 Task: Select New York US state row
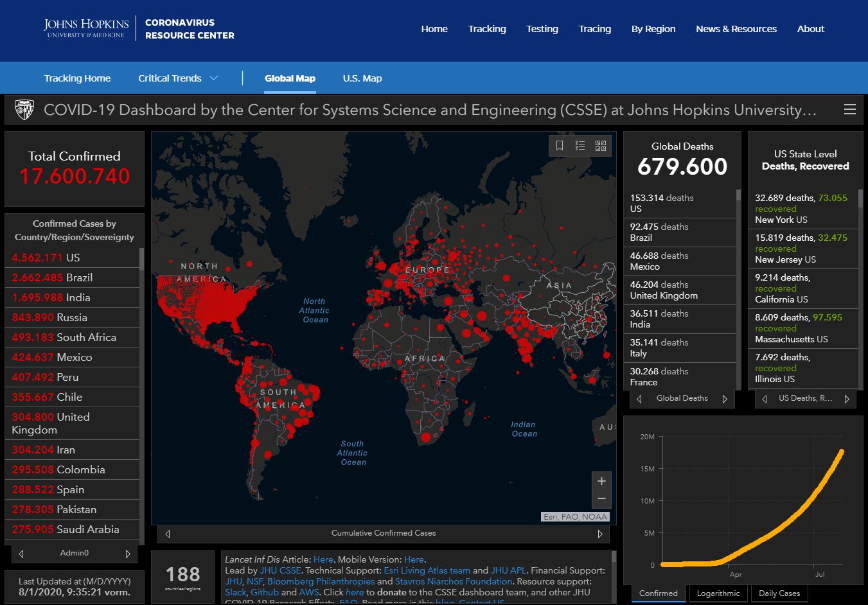pos(803,209)
